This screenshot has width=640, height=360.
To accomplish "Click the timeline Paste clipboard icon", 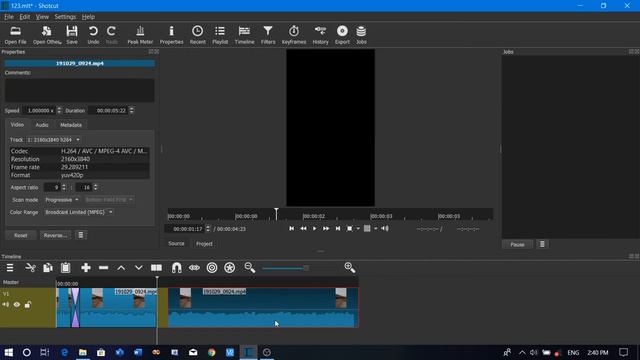I will pos(65,268).
